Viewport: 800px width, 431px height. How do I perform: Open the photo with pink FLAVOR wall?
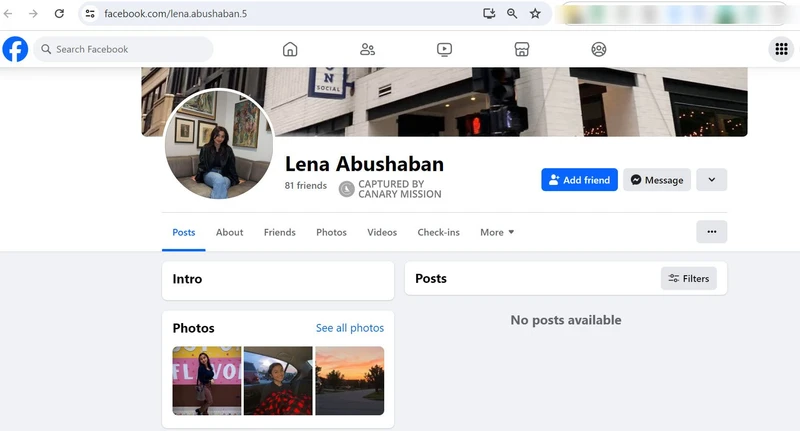pyautogui.click(x=207, y=381)
